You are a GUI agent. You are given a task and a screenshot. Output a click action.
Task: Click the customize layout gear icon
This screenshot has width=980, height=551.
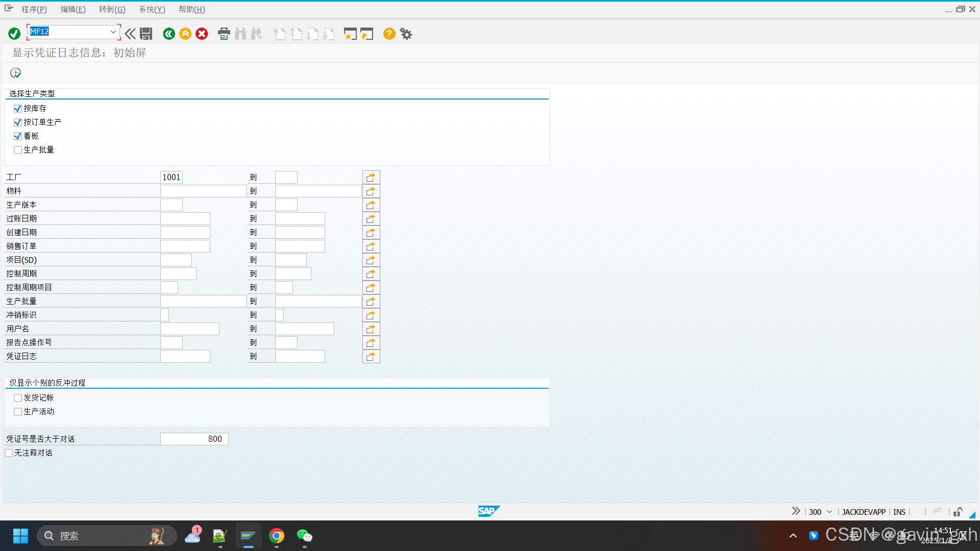pos(406,34)
